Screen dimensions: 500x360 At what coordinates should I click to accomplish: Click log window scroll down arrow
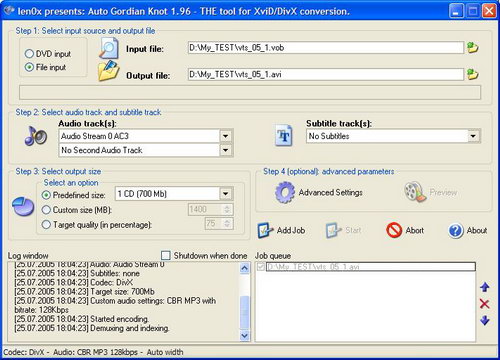(x=244, y=335)
